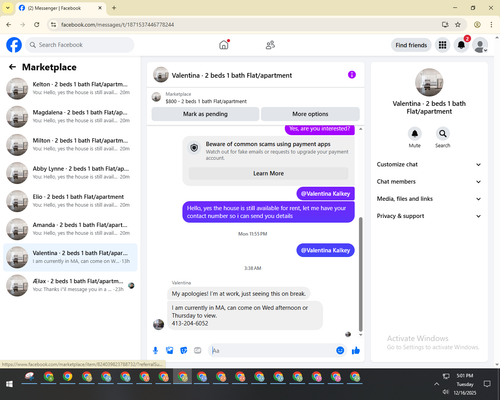Click the browser address bar URL
The image size is (500, 400).
tap(118, 24)
